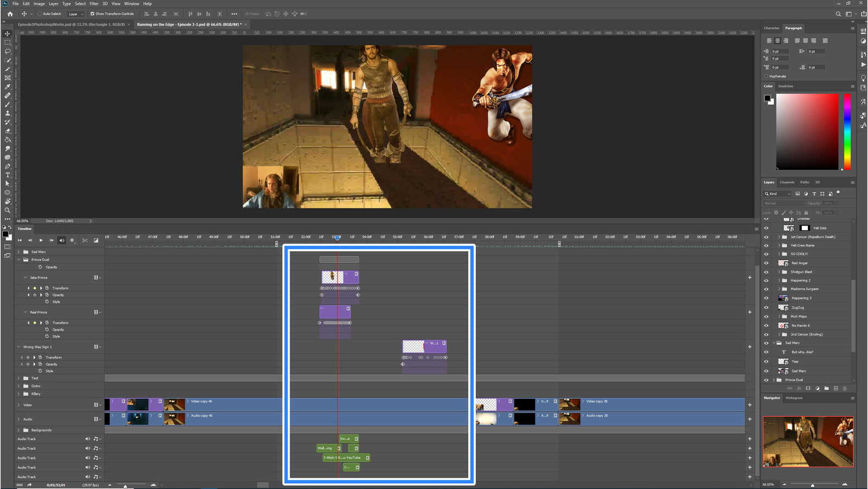Switch to the Histogram tab

click(x=794, y=398)
